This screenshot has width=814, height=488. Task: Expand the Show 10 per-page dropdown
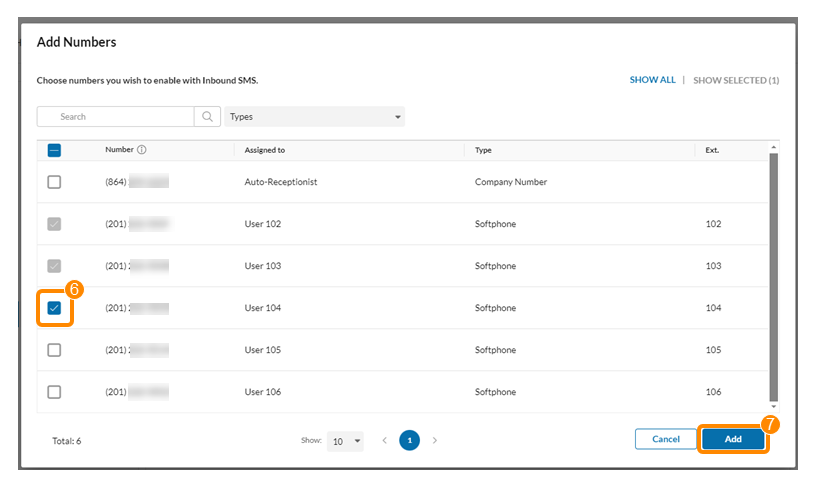tap(345, 441)
